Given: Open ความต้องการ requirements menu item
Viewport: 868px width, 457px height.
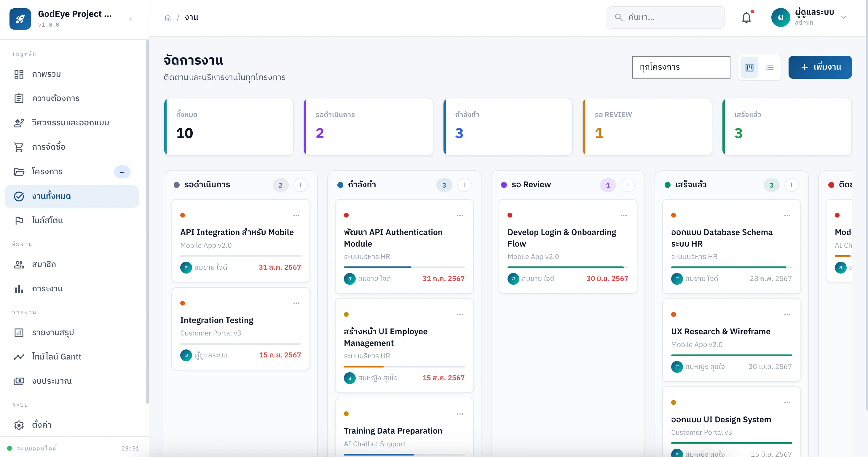Looking at the screenshot, I should coord(72,98).
